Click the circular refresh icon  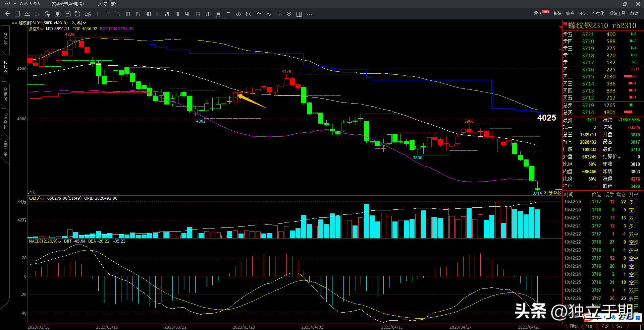77,14
